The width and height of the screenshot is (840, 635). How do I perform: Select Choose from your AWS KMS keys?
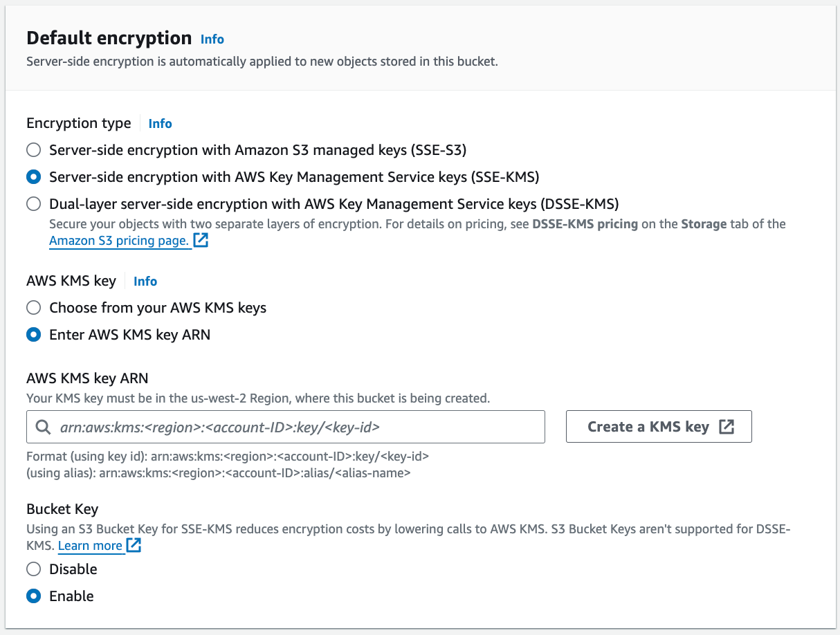33,307
